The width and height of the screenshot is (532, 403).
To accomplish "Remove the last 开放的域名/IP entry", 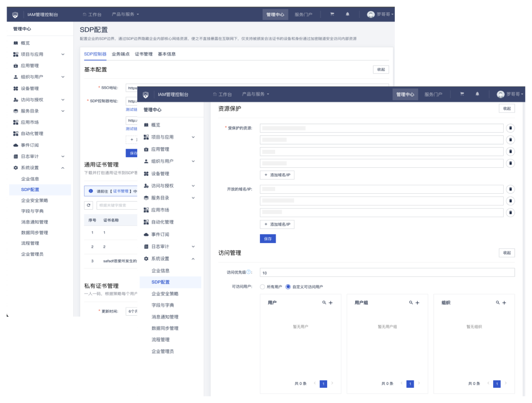I will click(x=510, y=212).
